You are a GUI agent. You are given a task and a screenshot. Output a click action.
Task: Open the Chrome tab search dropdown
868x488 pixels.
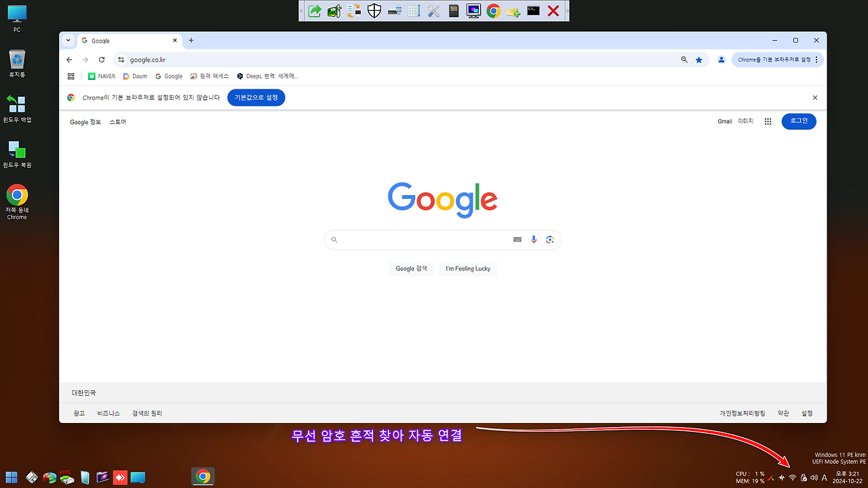click(68, 41)
